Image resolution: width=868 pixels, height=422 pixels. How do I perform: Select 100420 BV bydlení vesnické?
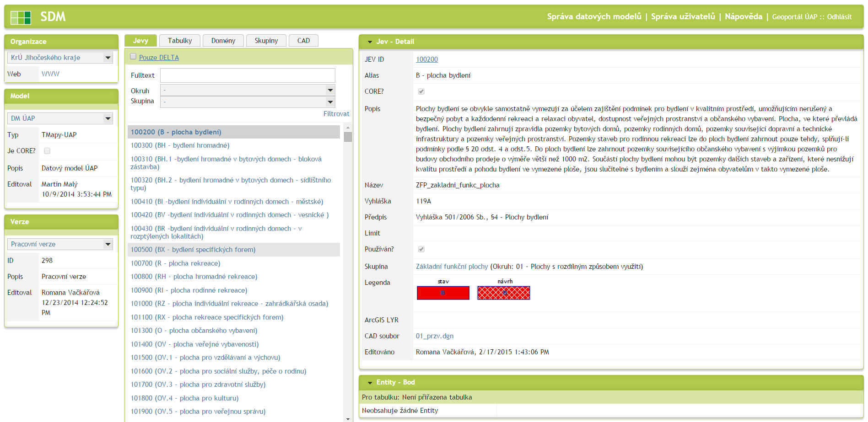point(234,215)
